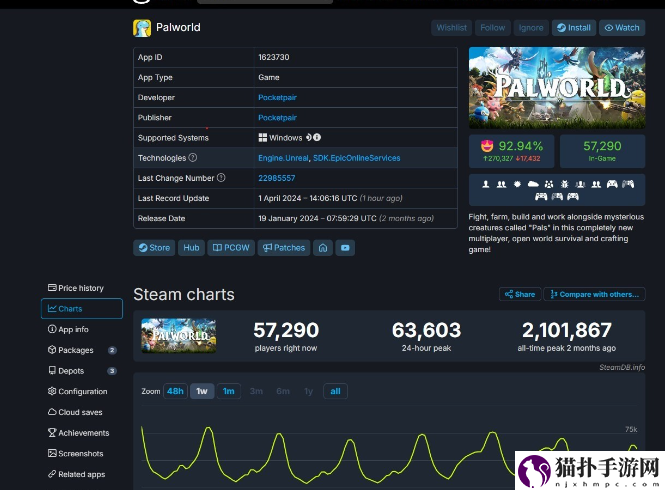This screenshot has width=665, height=490.
Task: Open Depots sidebar item
Action: click(x=81, y=371)
